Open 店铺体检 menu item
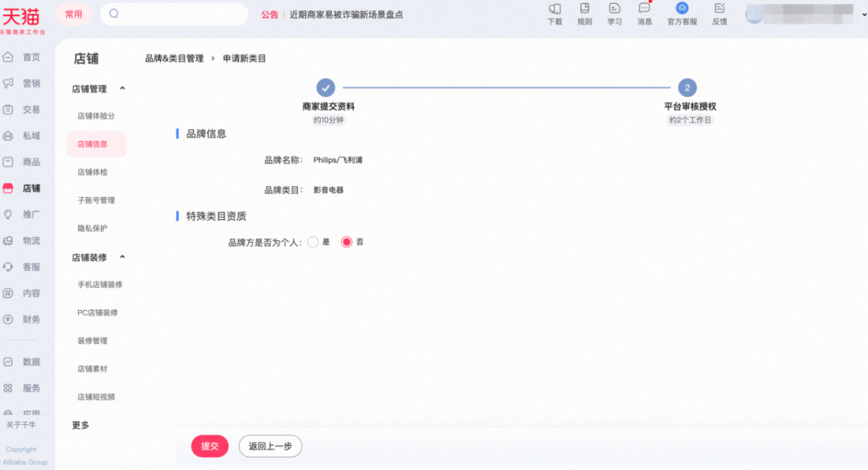Screen dimensions: 868x470 tap(92, 173)
